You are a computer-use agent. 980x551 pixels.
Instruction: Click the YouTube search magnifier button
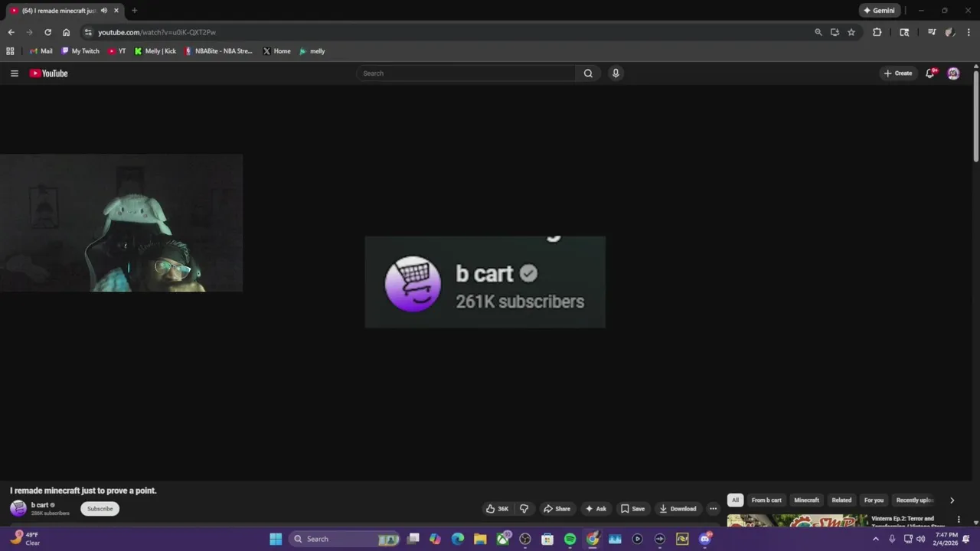point(588,73)
